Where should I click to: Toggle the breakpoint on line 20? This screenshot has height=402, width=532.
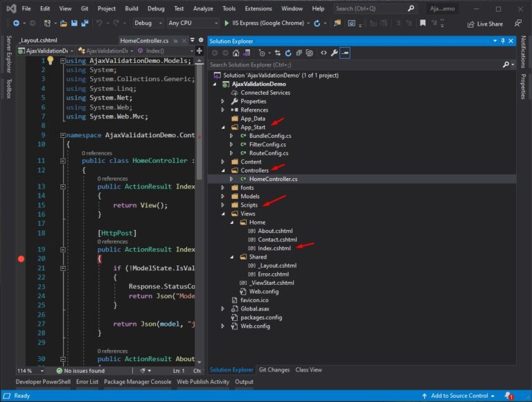point(21,259)
